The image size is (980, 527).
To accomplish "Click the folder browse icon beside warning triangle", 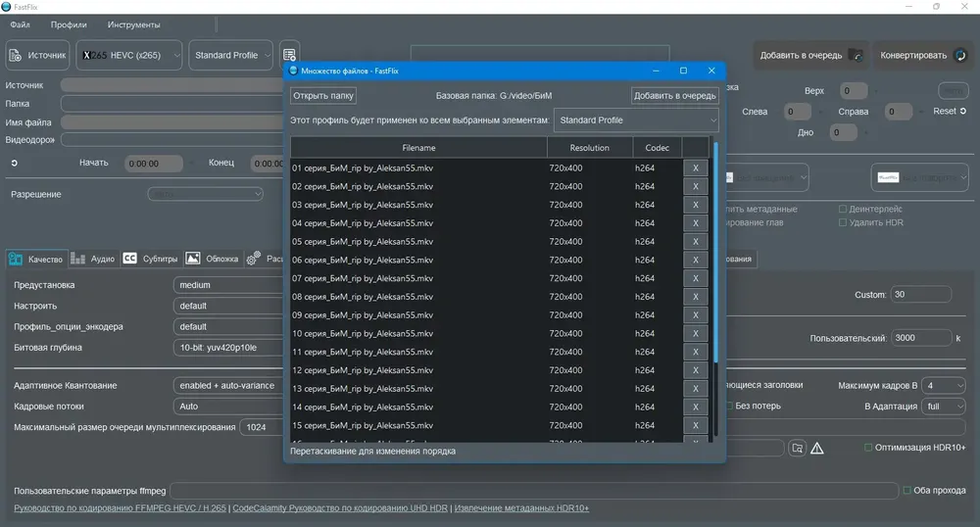I will click(797, 448).
